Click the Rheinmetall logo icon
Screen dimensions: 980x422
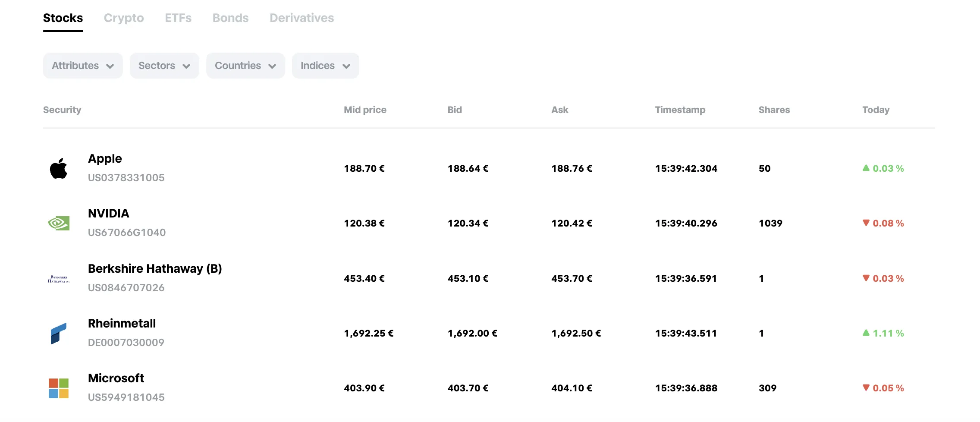pyautogui.click(x=59, y=333)
